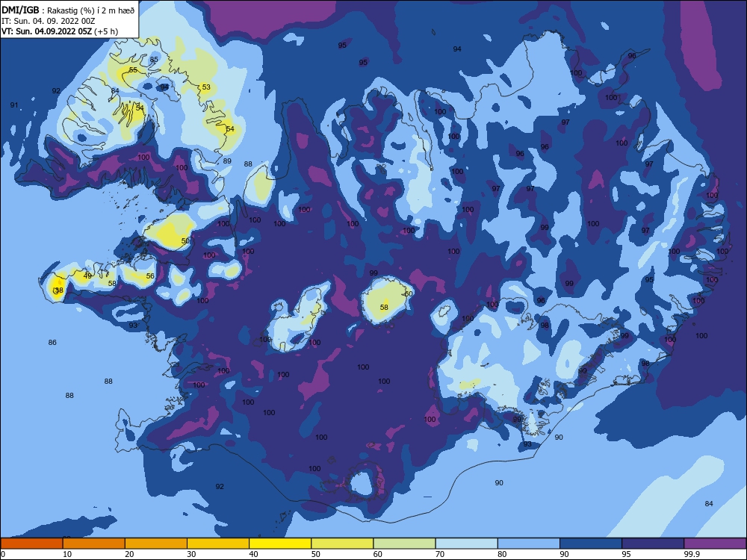747x560 pixels.
Task: Click the legend tick label '40'
Action: [253, 554]
